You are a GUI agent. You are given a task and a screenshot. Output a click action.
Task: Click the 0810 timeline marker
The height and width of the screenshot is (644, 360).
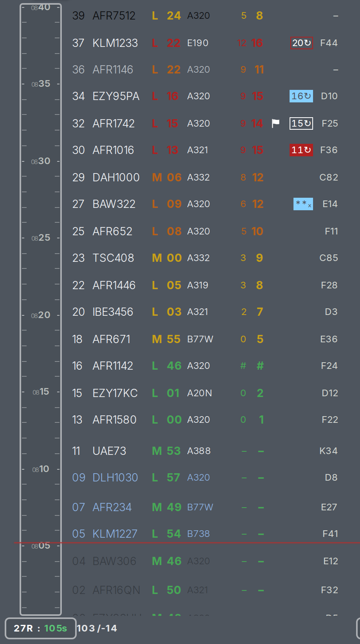pos(41,469)
